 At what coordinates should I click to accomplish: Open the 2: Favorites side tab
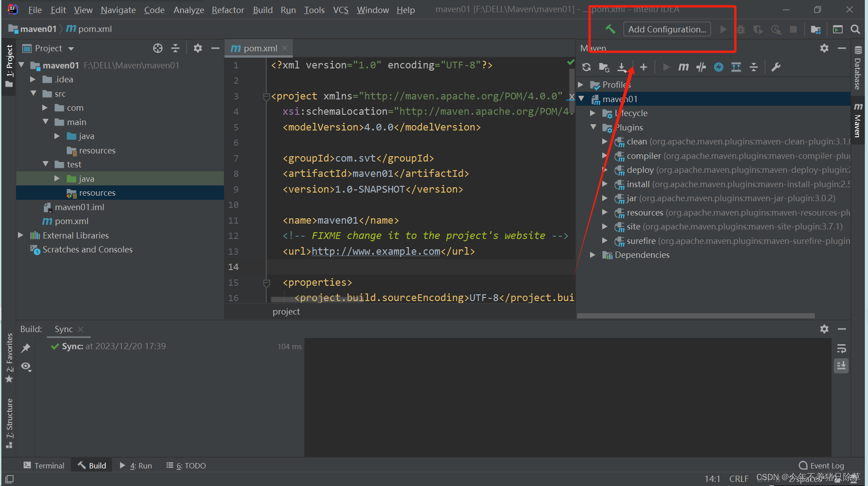tap(9, 358)
